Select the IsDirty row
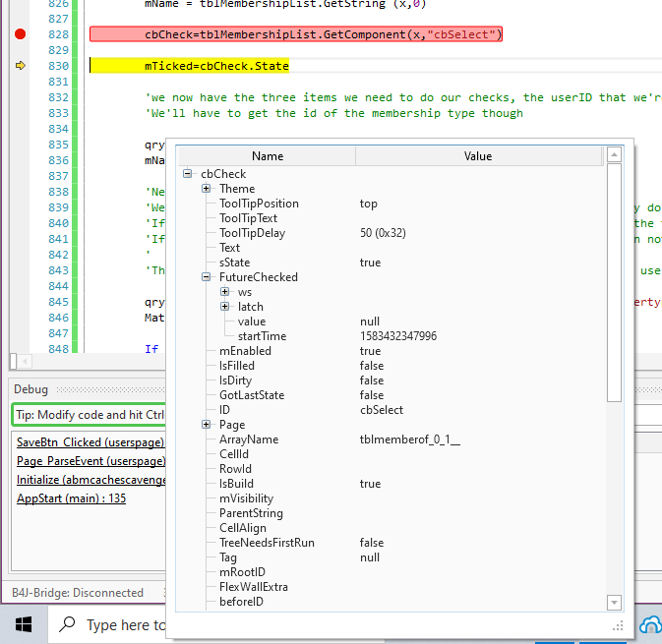Image resolution: width=662 pixels, height=644 pixels. 391,381
